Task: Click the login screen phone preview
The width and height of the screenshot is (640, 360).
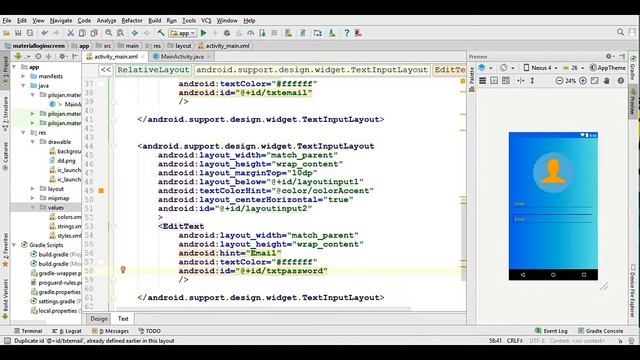Action: pyautogui.click(x=553, y=206)
